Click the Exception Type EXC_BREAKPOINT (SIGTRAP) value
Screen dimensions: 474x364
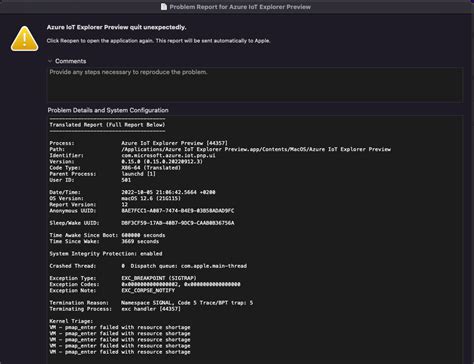(x=159, y=278)
